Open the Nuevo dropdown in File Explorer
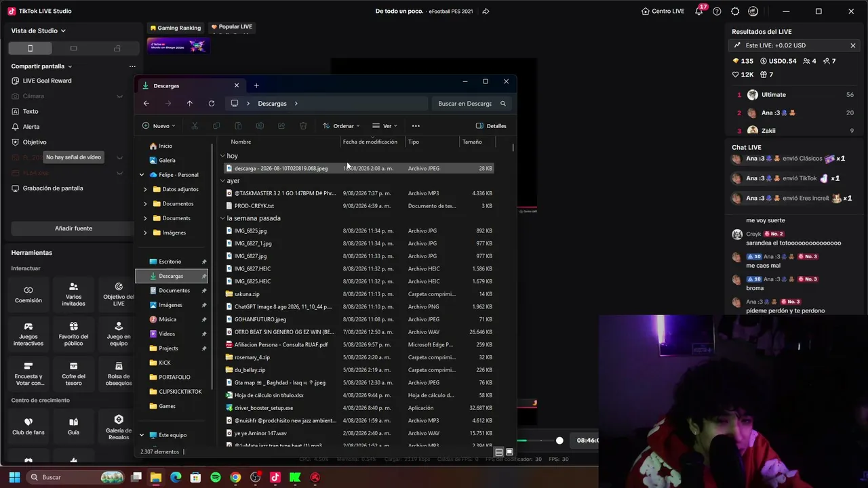 point(159,125)
